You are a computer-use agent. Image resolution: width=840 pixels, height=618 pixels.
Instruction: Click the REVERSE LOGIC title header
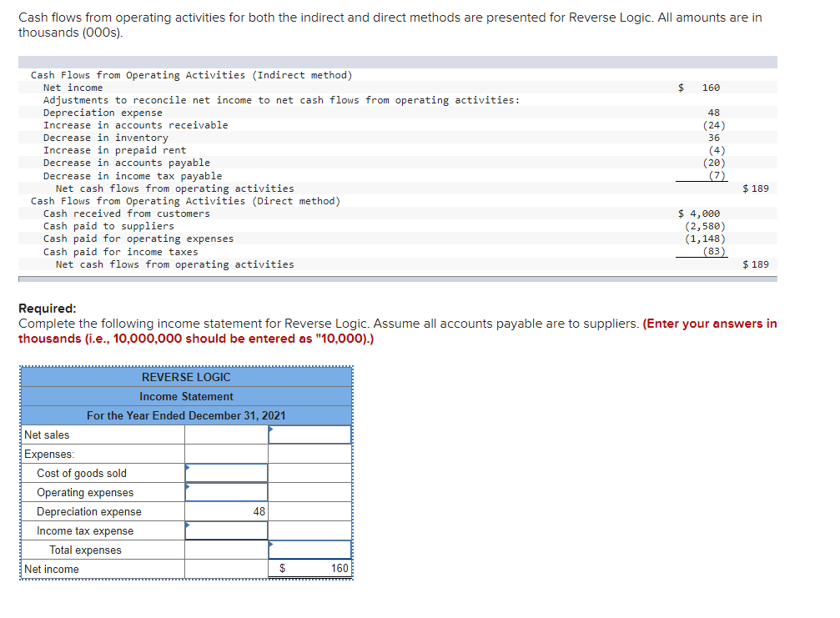point(185,377)
